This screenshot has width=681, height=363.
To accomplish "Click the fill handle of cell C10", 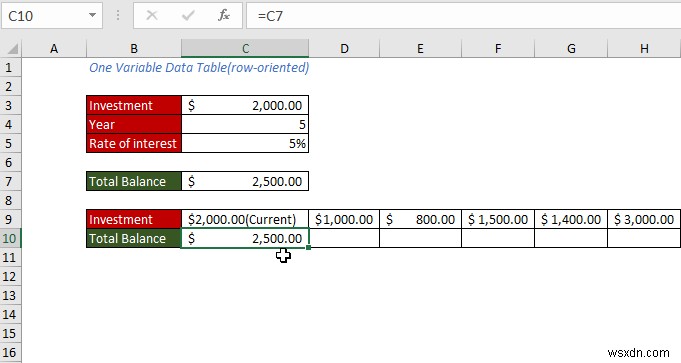I will 308,247.
